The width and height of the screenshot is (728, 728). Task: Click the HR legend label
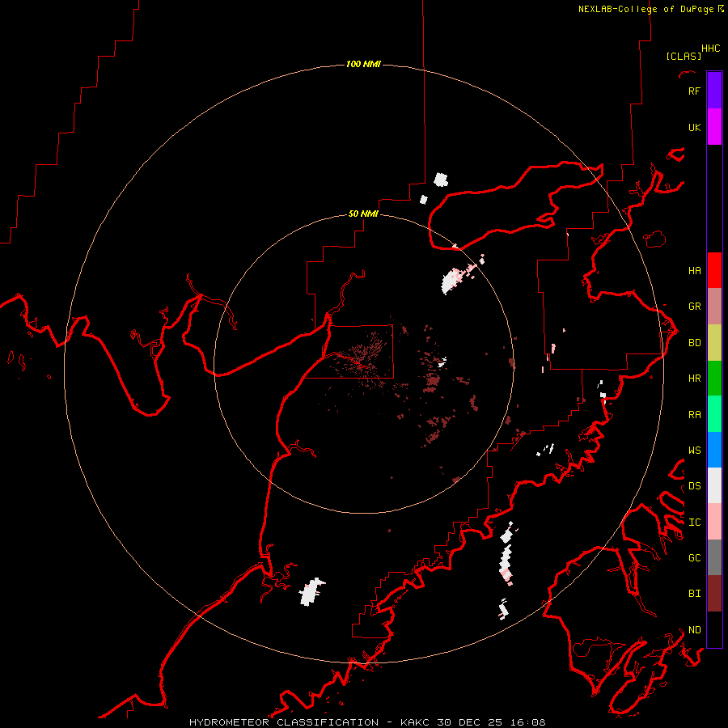click(x=694, y=379)
